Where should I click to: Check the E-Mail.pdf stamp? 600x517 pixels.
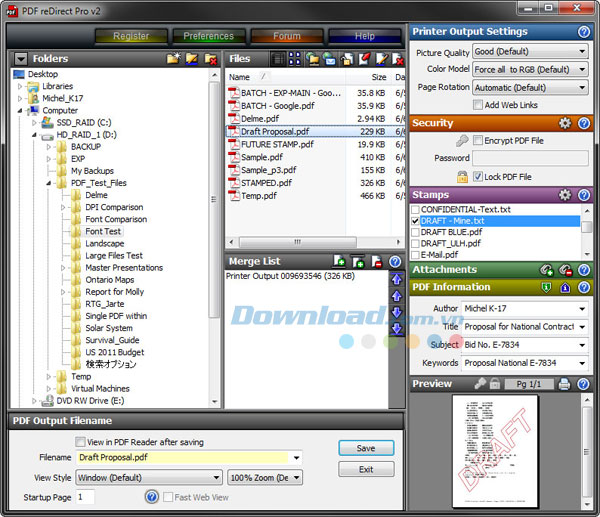click(415, 254)
